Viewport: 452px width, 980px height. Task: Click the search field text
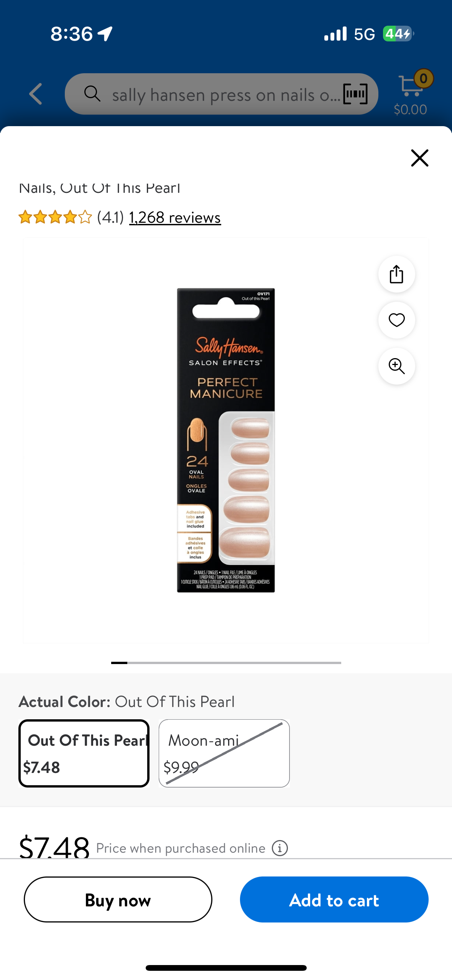(226, 95)
